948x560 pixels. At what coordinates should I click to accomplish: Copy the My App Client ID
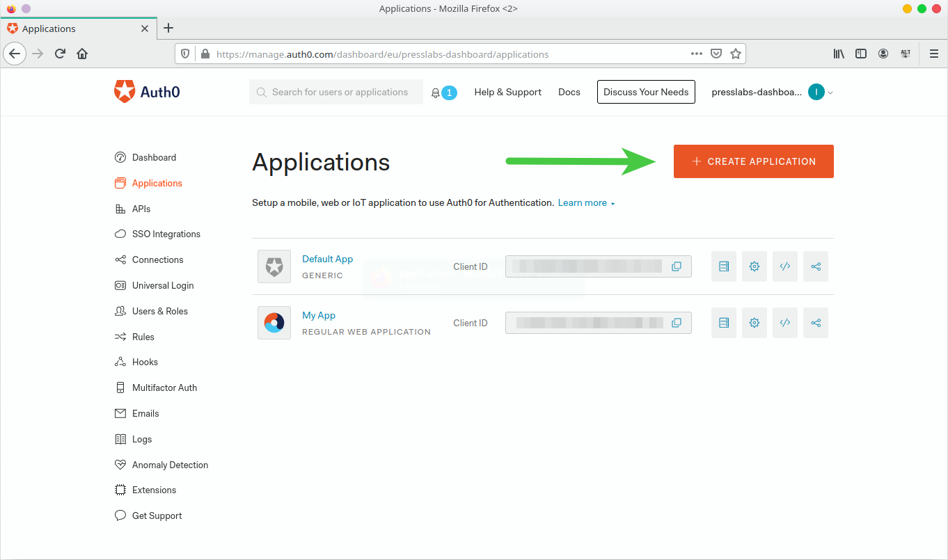click(x=677, y=323)
